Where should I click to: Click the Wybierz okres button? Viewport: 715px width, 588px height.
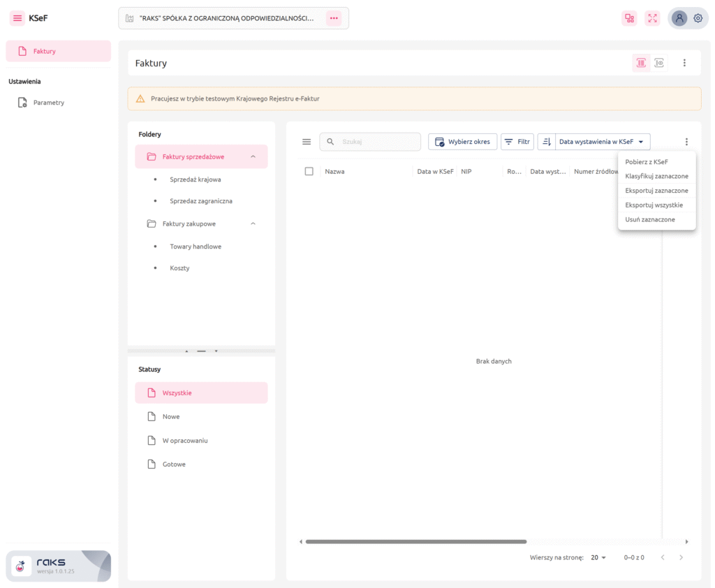tap(462, 142)
